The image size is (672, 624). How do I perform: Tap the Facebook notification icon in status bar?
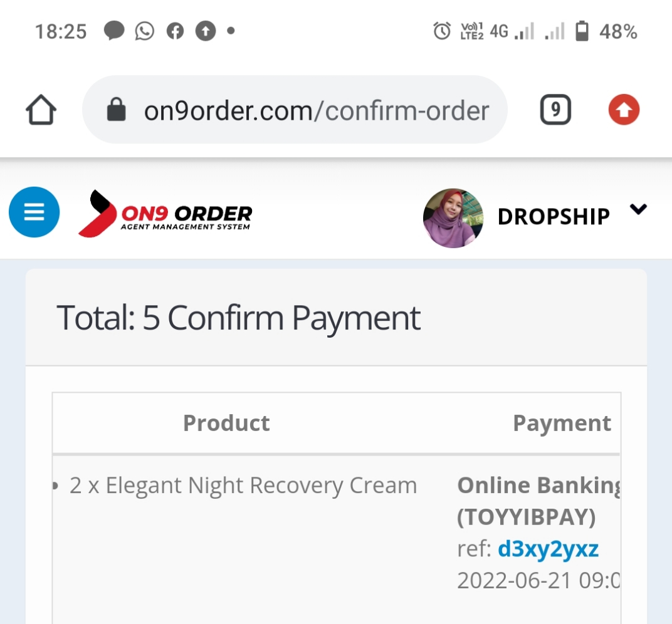coord(175,31)
